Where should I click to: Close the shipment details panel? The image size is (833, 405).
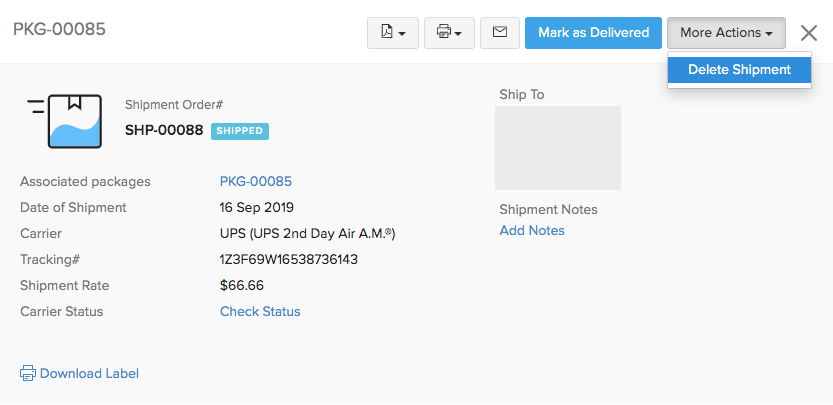click(x=809, y=33)
